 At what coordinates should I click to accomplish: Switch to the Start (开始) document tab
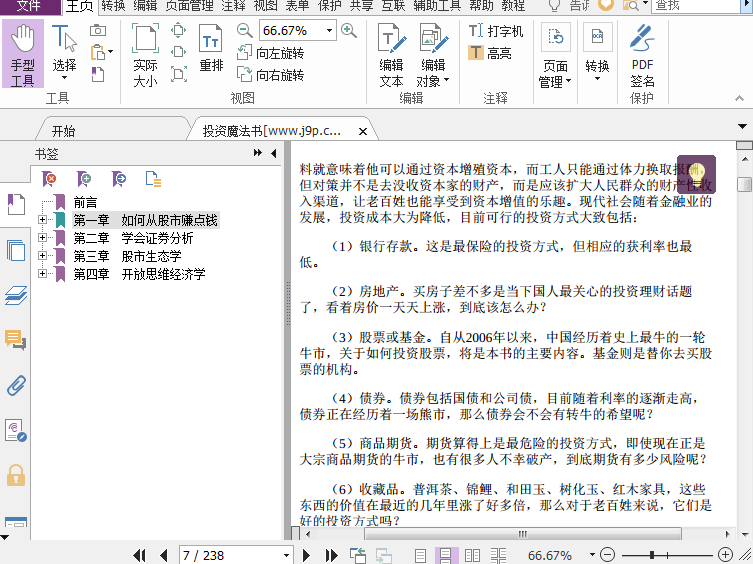(x=63, y=131)
